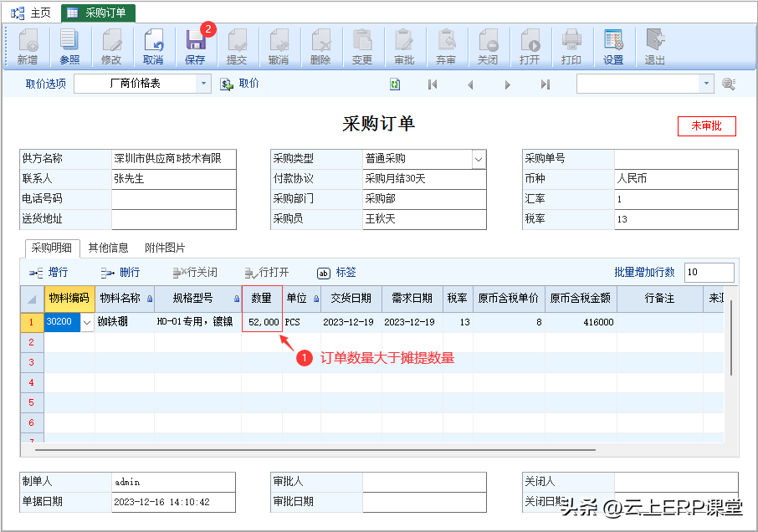Select row header number 5
758x532 pixels.
tap(32, 403)
